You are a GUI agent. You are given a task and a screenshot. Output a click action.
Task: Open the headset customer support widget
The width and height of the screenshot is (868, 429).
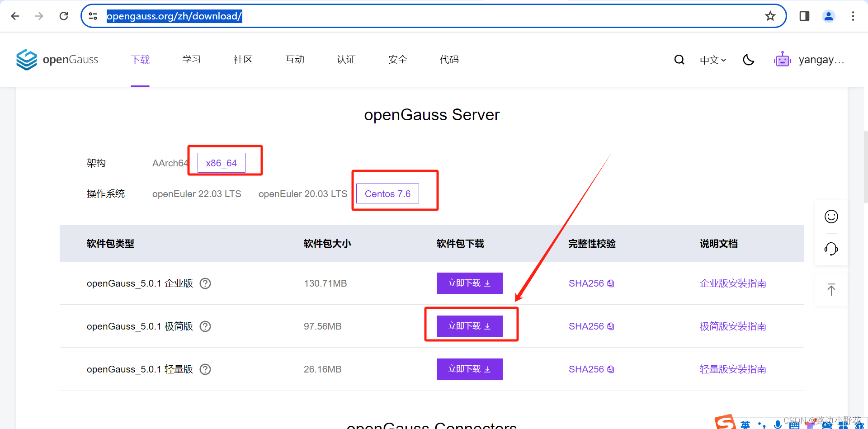[831, 249]
